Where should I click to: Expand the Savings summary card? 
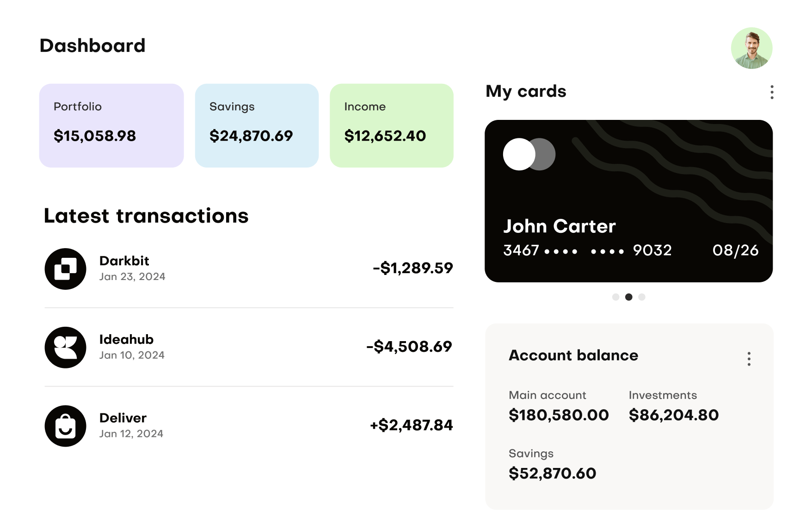click(257, 125)
